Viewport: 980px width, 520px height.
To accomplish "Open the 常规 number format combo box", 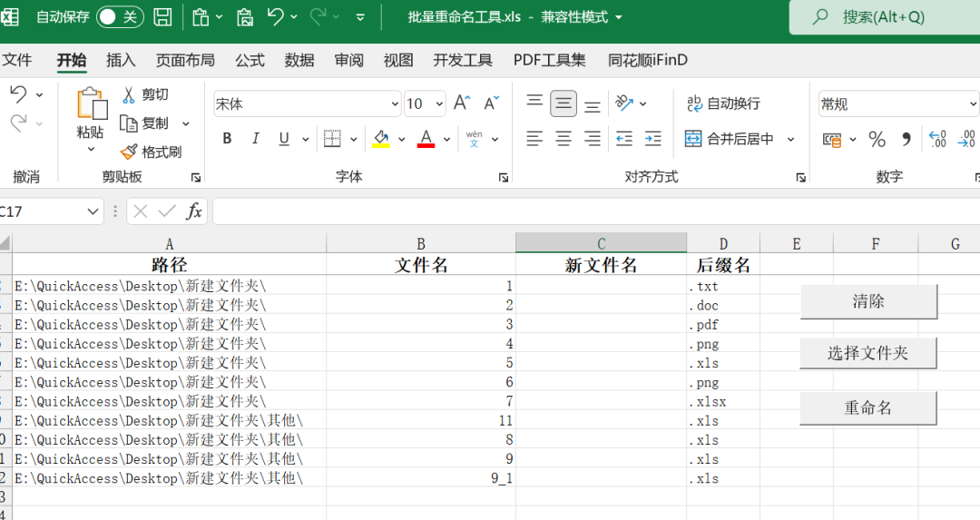I will [x=898, y=103].
